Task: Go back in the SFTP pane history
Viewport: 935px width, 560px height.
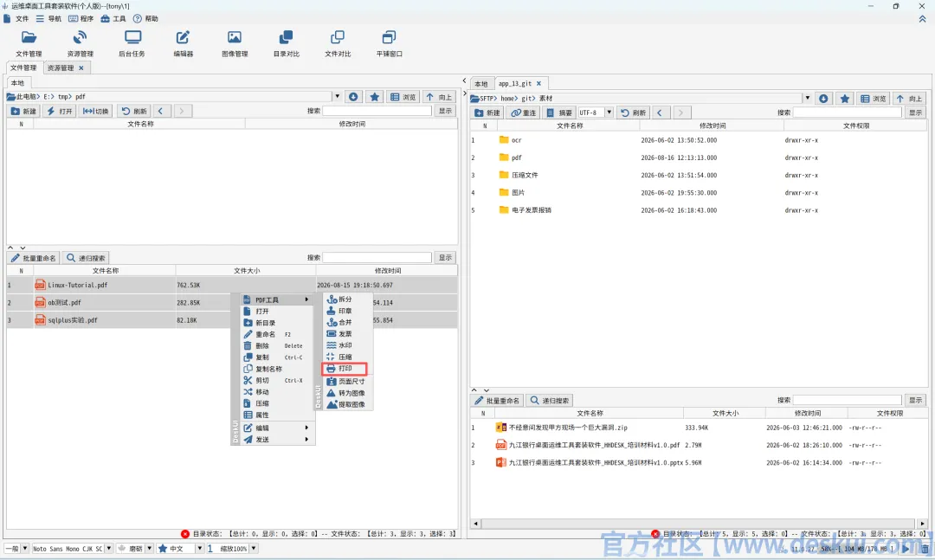Action: point(659,113)
